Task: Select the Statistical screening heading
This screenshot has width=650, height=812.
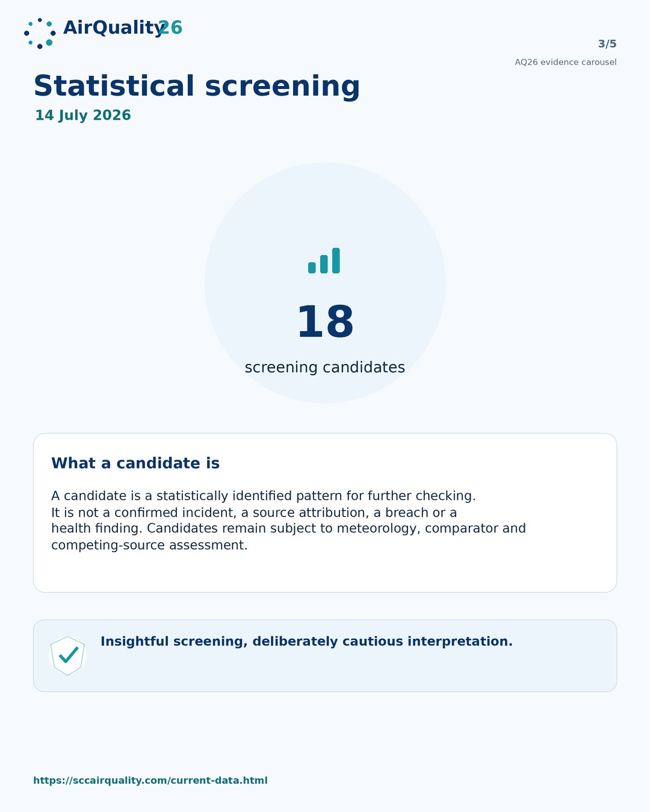Action: pyautogui.click(x=197, y=86)
